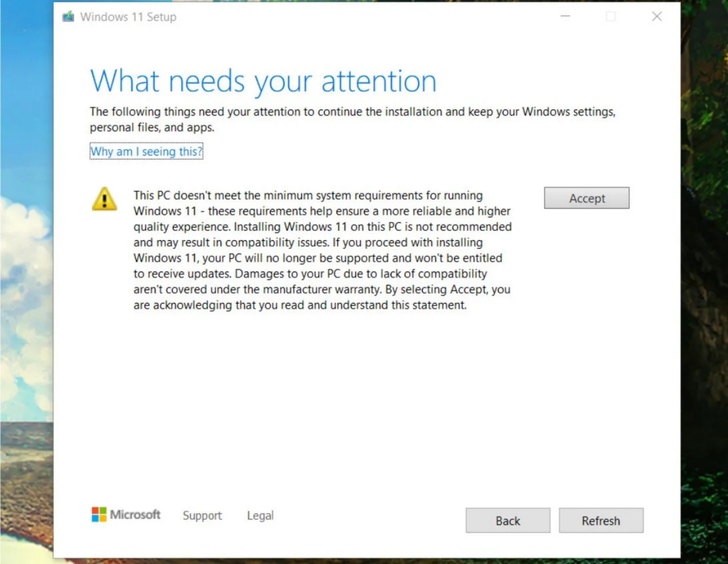Click 'The following things need your attention' text
Screen dimensions: 728x564
tap(353, 120)
